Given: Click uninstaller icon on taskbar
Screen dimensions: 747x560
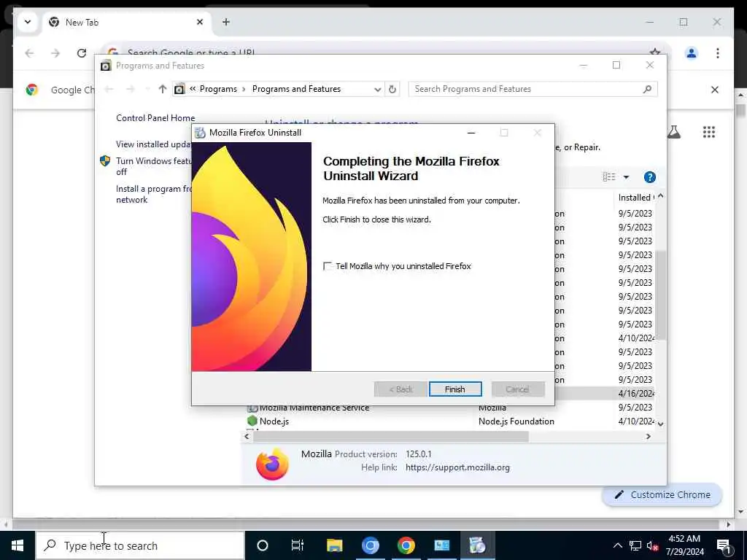Looking at the screenshot, I should [x=477, y=545].
